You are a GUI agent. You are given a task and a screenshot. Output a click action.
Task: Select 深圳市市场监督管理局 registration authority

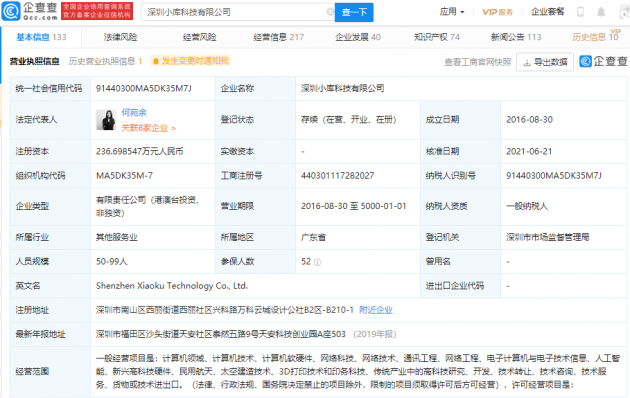pyautogui.click(x=548, y=237)
